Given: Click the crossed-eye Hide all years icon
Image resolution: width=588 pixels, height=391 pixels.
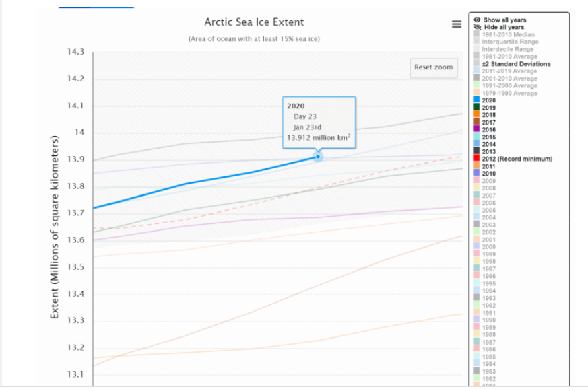Looking at the screenshot, I should pyautogui.click(x=478, y=28).
